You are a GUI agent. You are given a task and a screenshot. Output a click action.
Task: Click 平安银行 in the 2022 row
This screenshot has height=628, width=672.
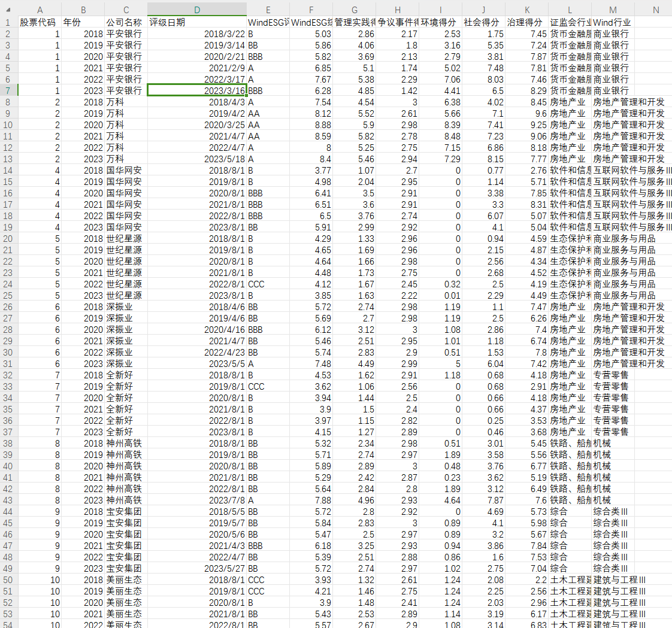click(x=126, y=79)
